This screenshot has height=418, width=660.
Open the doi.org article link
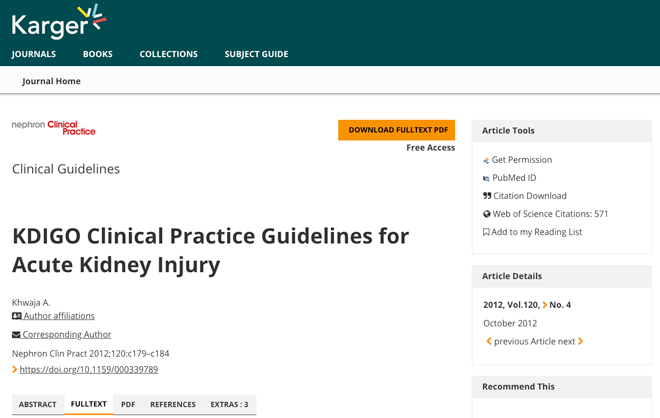(x=89, y=370)
